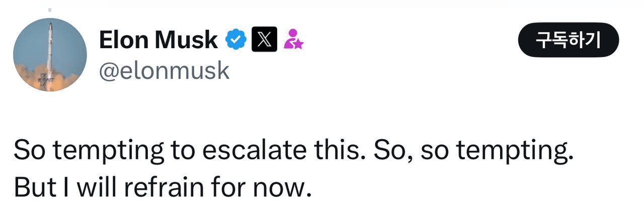Screen dimensions: 644x217
Task: Click the word for in the second line
Action: click(226, 188)
